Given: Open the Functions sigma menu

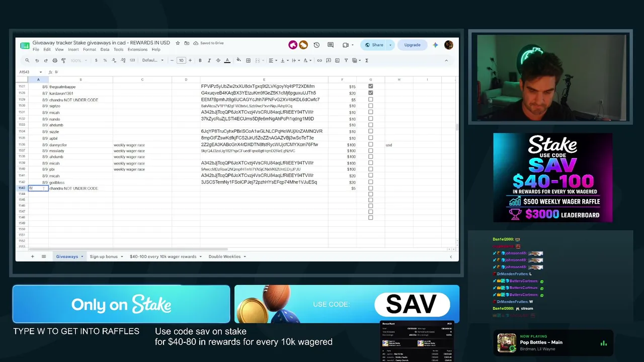Looking at the screenshot, I should pos(367,60).
